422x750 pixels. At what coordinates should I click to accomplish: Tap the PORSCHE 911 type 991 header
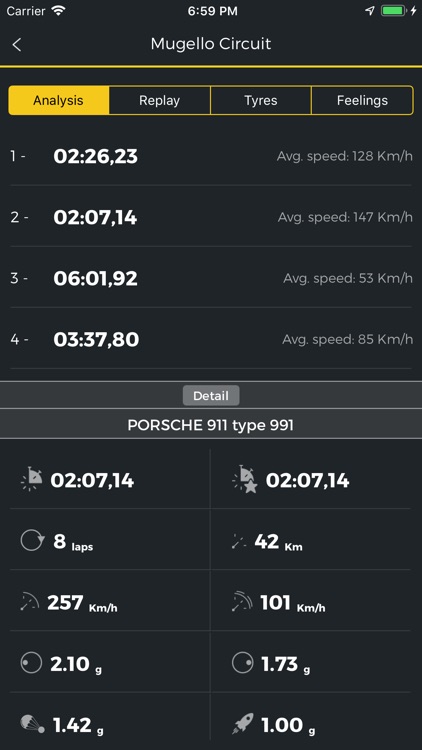coord(211,425)
